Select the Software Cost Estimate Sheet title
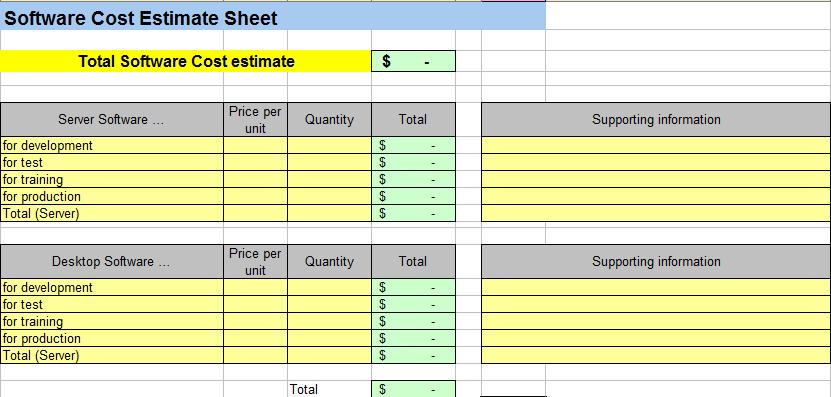 140,19
